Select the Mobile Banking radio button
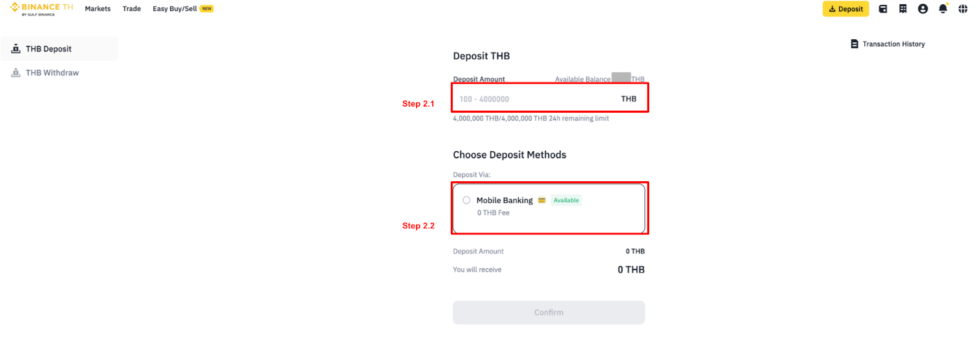 [x=467, y=200]
